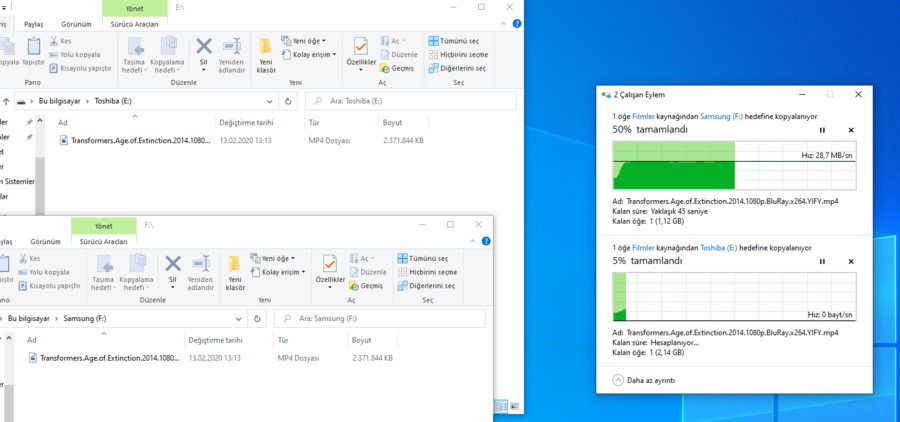
Task: Open Görünüm tab in E: window
Action: (x=76, y=24)
